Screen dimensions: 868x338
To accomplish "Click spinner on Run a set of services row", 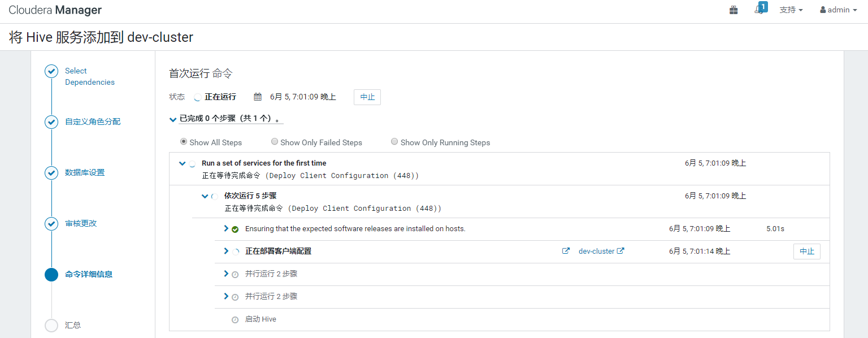I will [x=192, y=164].
